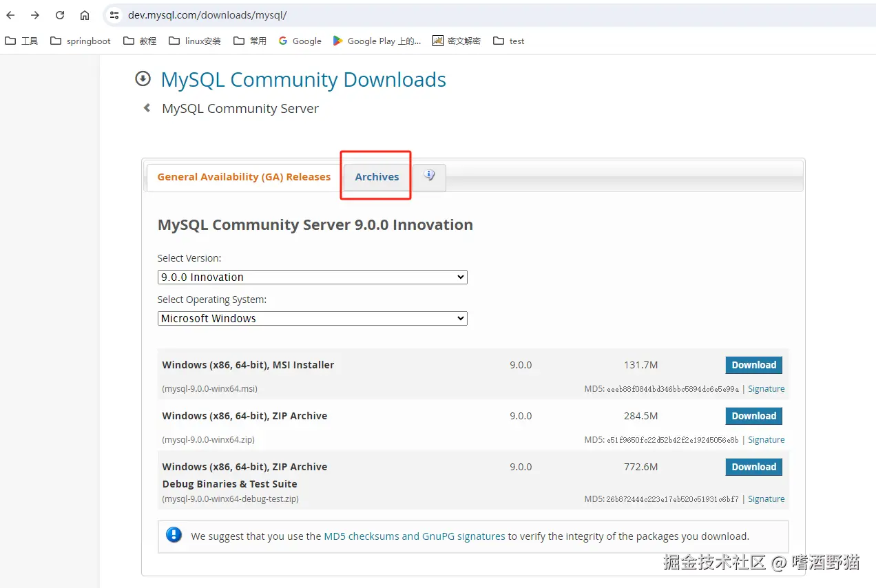
Task: Open site information icon in address bar
Action: click(114, 15)
